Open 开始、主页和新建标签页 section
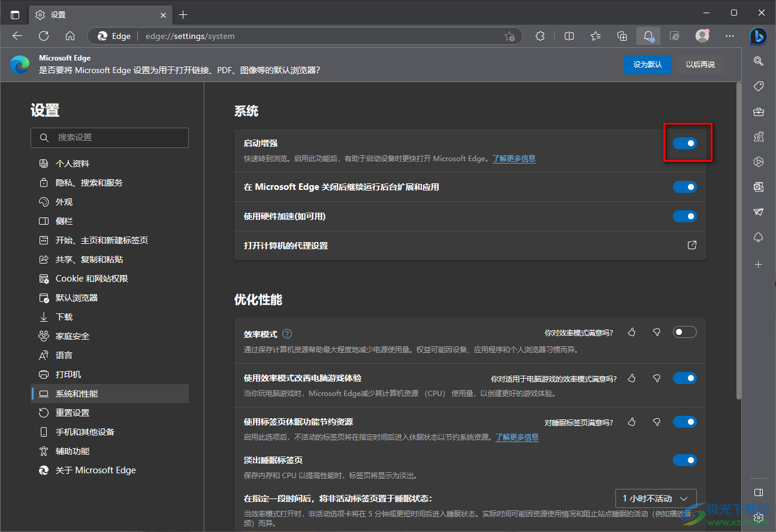 pyautogui.click(x=110, y=240)
